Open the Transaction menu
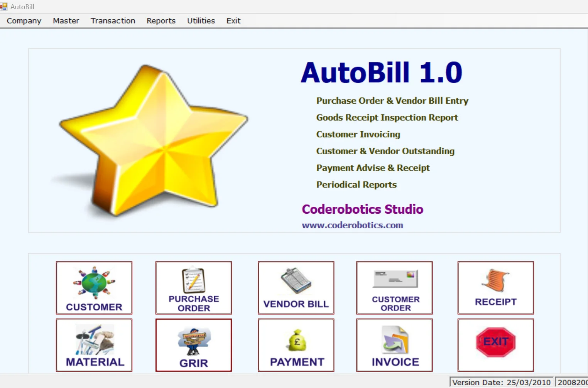Viewport: 588px width, 388px height. click(x=113, y=21)
